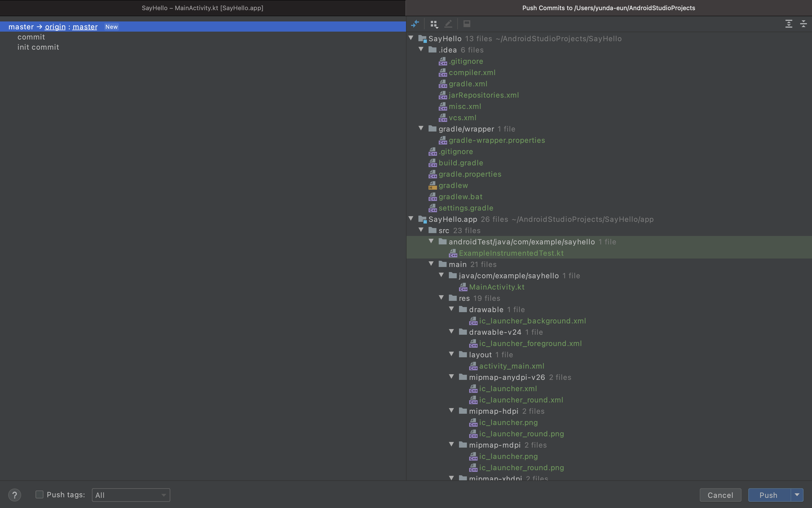Click the build.gradle file icon
Image resolution: width=812 pixels, height=508 pixels.
(x=433, y=163)
